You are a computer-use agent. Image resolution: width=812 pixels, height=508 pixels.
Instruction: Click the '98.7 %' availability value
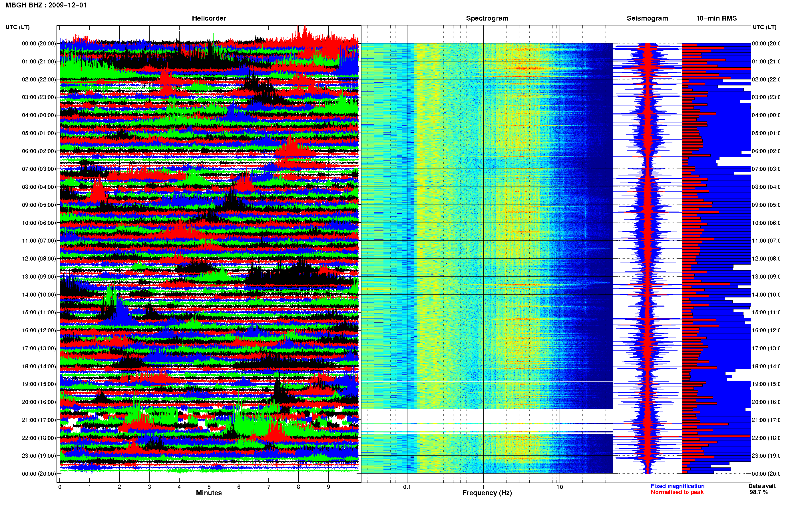[759, 492]
